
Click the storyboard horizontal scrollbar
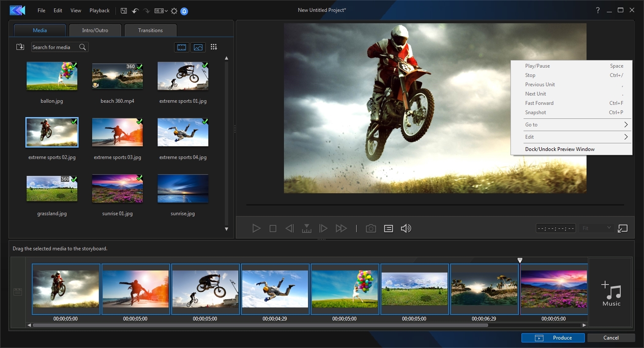point(260,325)
